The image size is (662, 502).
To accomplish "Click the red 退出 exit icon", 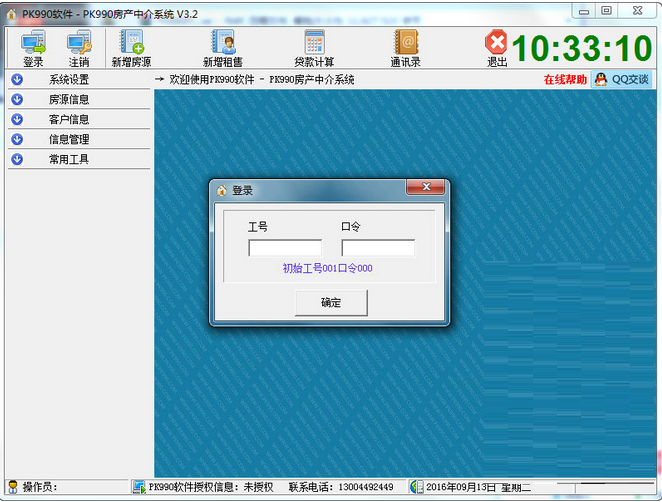I will coord(496,42).
